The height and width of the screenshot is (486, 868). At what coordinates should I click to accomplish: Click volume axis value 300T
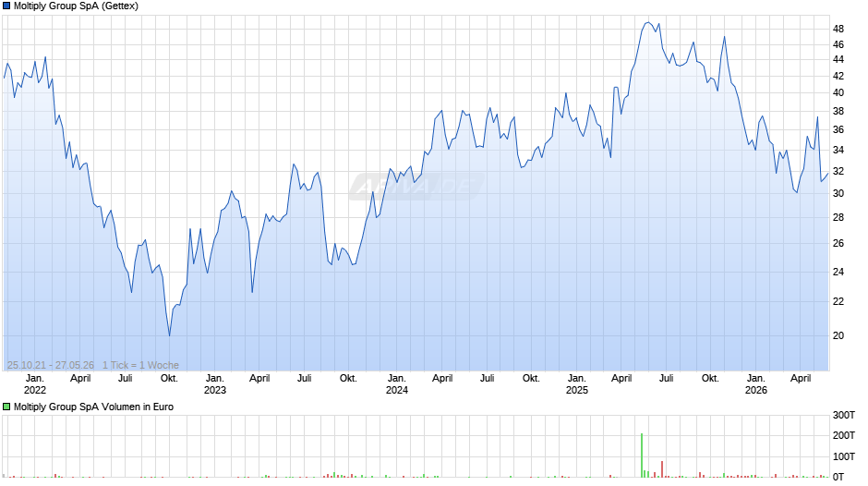844,415
